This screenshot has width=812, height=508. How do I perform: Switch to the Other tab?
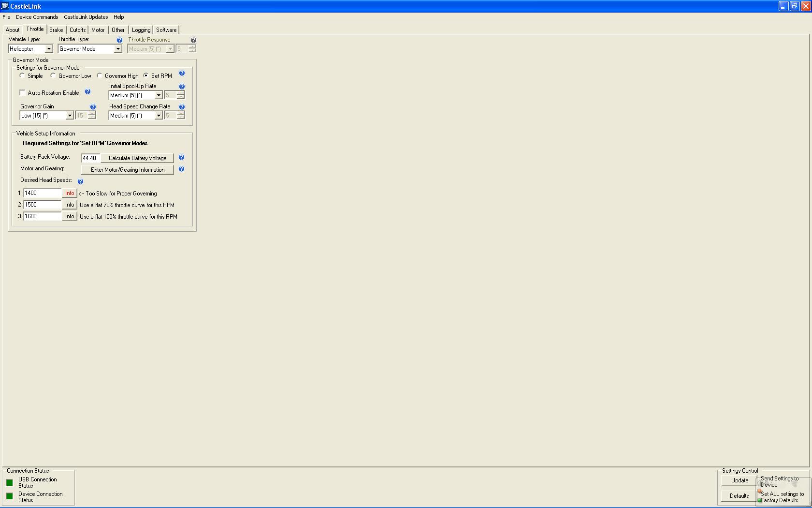coord(118,30)
